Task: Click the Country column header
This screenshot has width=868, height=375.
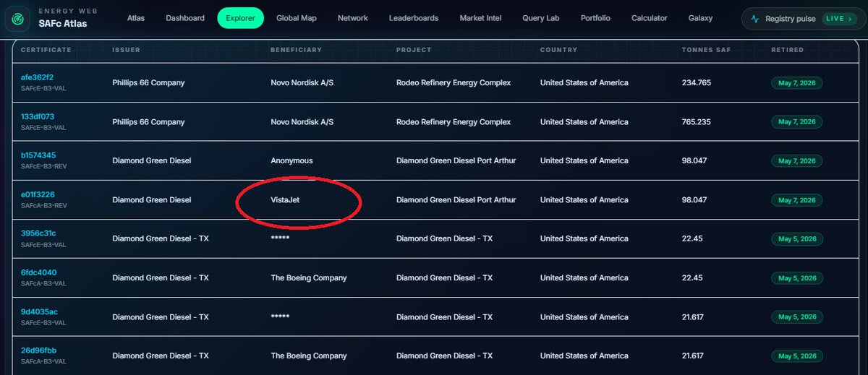Action: [558, 50]
